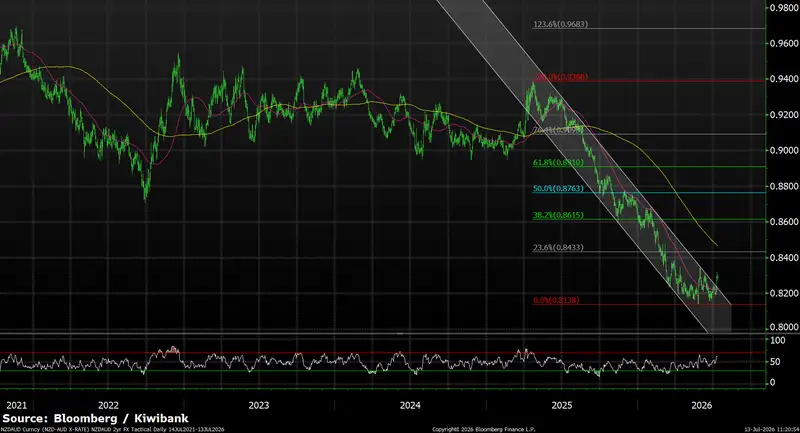Screen dimensions: 800x433
Task: Click the 0 value on RSI axis
Action: (772, 383)
